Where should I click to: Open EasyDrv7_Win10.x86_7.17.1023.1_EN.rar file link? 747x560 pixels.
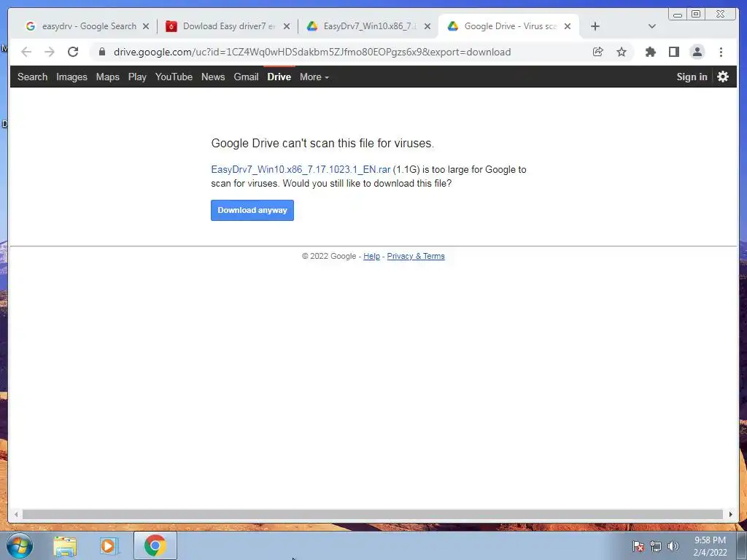click(x=301, y=169)
